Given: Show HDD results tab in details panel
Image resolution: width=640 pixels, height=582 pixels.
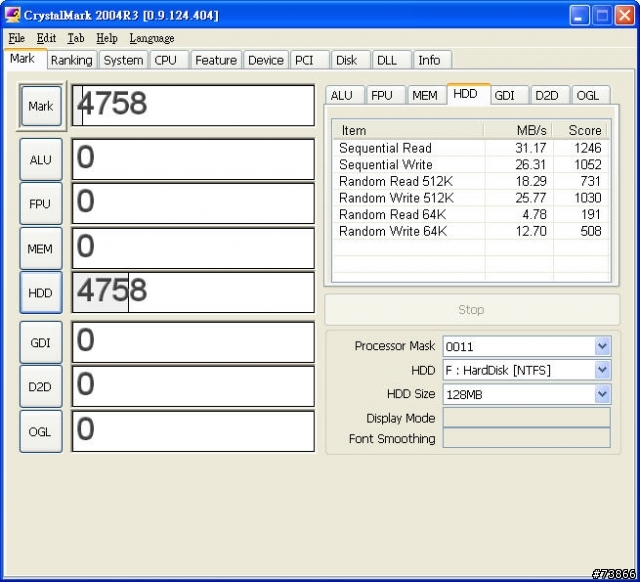Looking at the screenshot, I should (x=469, y=94).
